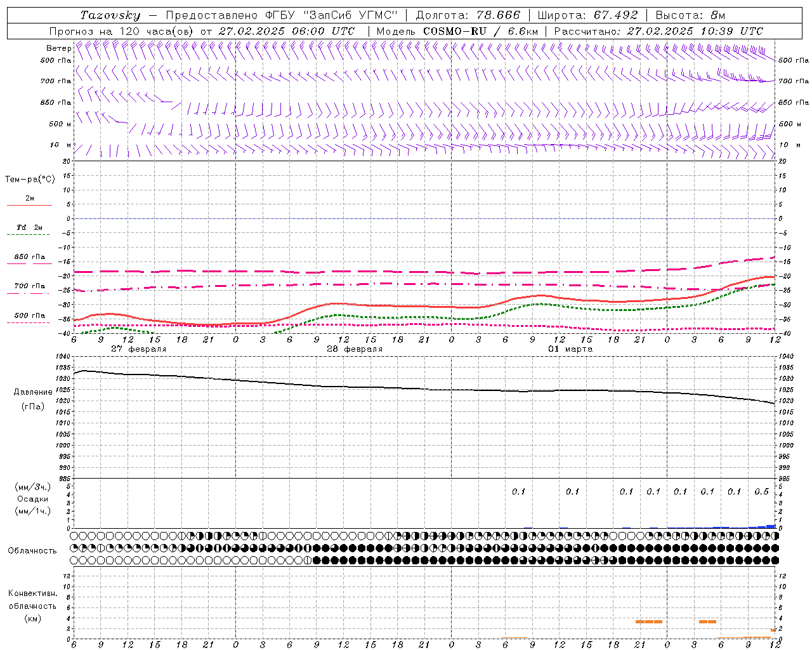The image size is (812, 650).
Task: Click the Высота: 8м header text
Action: pyautogui.click(x=690, y=15)
